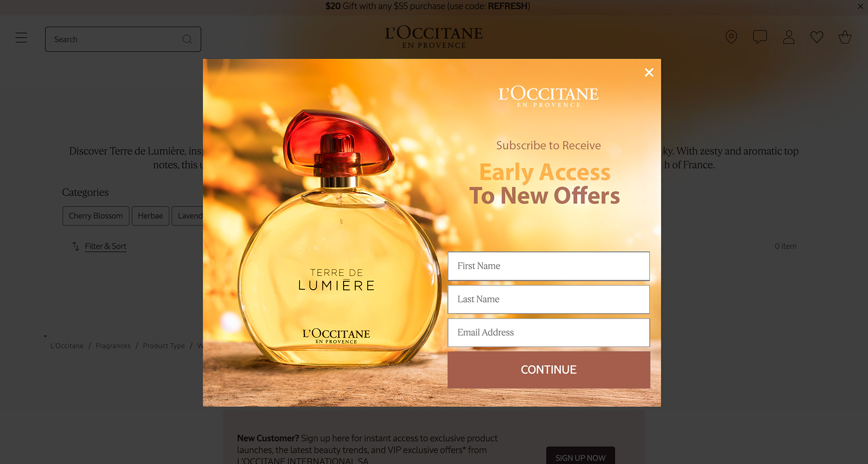Select the Cherry Blossom category
The width and height of the screenshot is (868, 464).
click(x=96, y=216)
